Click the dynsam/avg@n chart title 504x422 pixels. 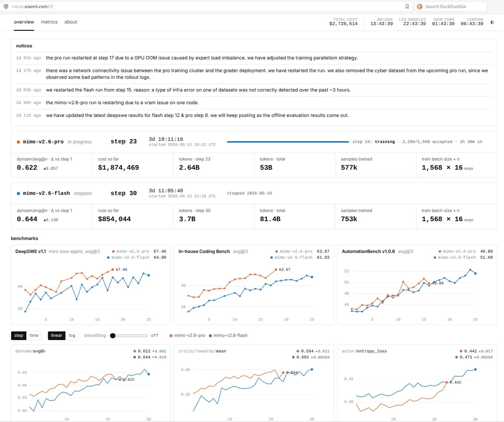click(x=30, y=351)
